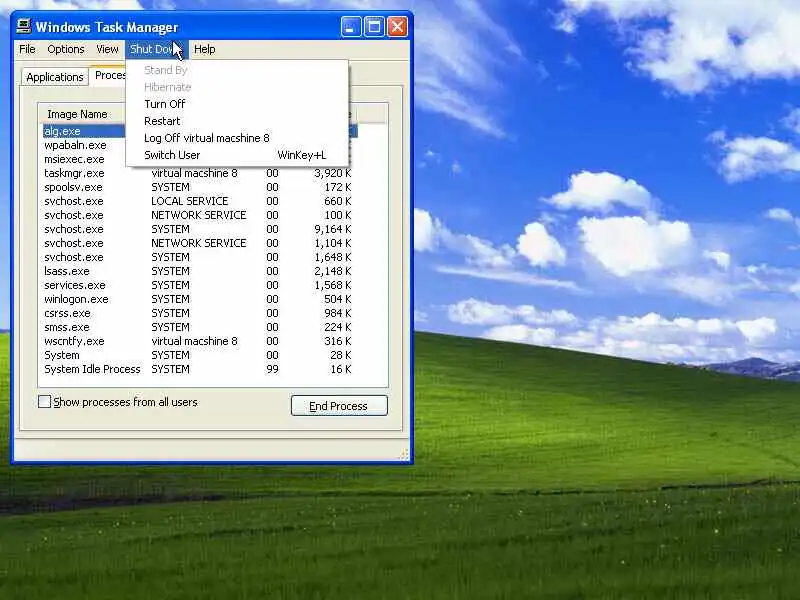Click the 3,920 K memory value
Screen dimensions: 800x600
tap(333, 173)
